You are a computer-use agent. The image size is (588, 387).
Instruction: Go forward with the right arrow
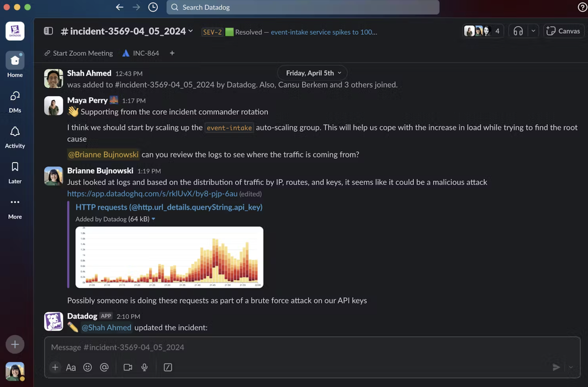[136, 7]
